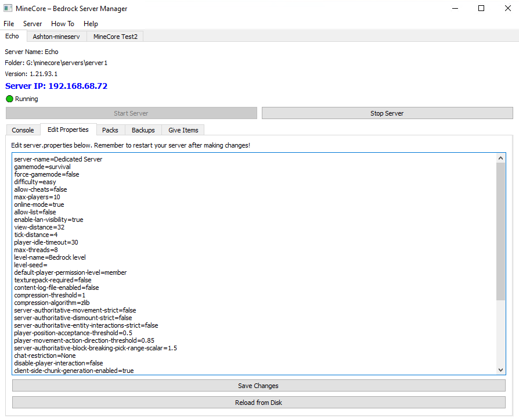This screenshot has width=519, height=420.
Task: Open the Help menu
Action: (x=91, y=24)
